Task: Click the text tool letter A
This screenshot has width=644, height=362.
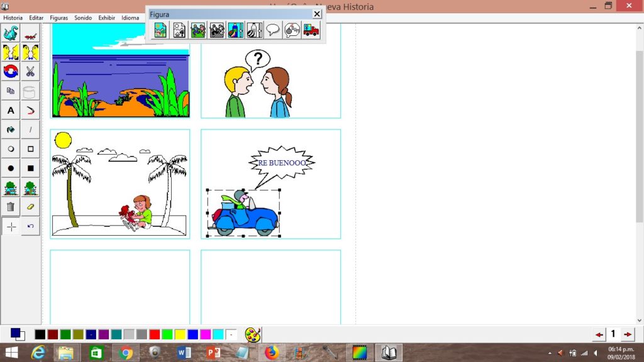Action: 11,111
